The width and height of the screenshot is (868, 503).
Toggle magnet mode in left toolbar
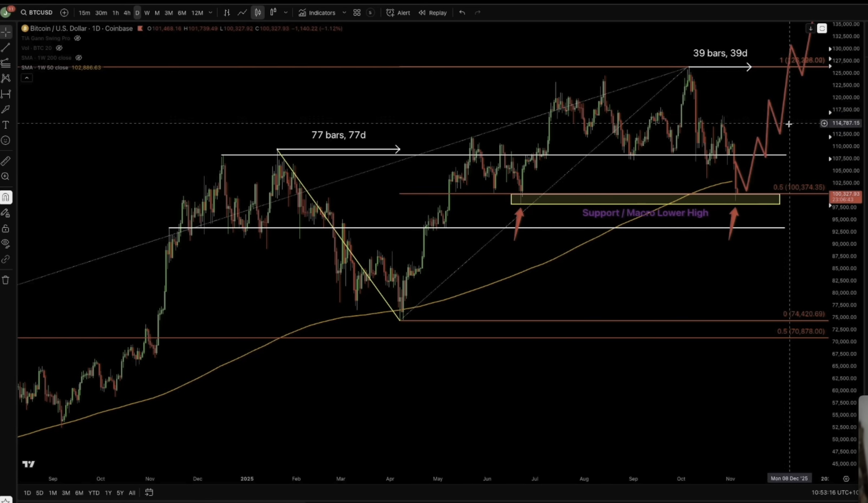coord(6,197)
